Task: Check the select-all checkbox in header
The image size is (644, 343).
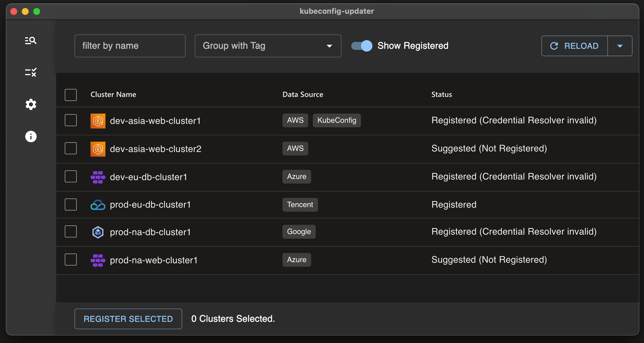Action: point(71,95)
